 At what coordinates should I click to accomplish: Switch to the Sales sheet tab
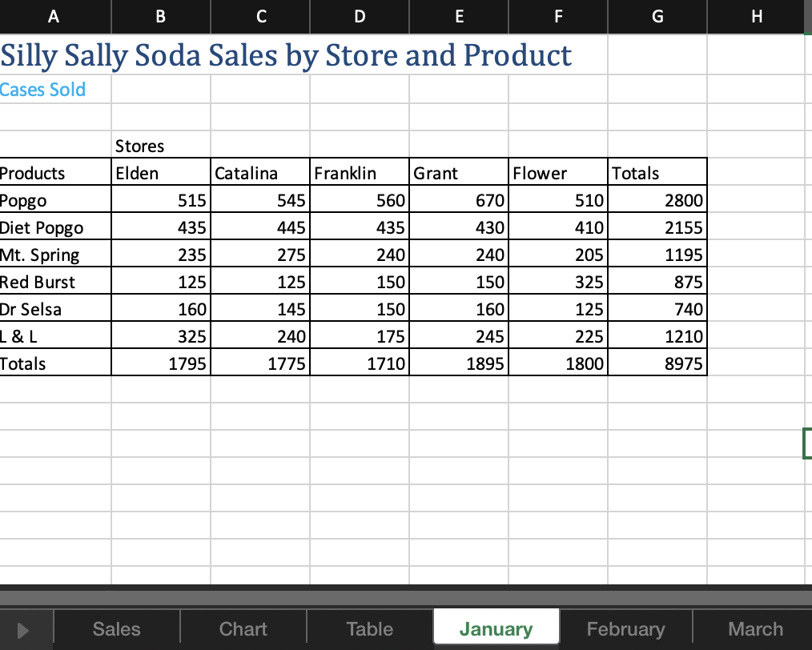[x=116, y=628]
